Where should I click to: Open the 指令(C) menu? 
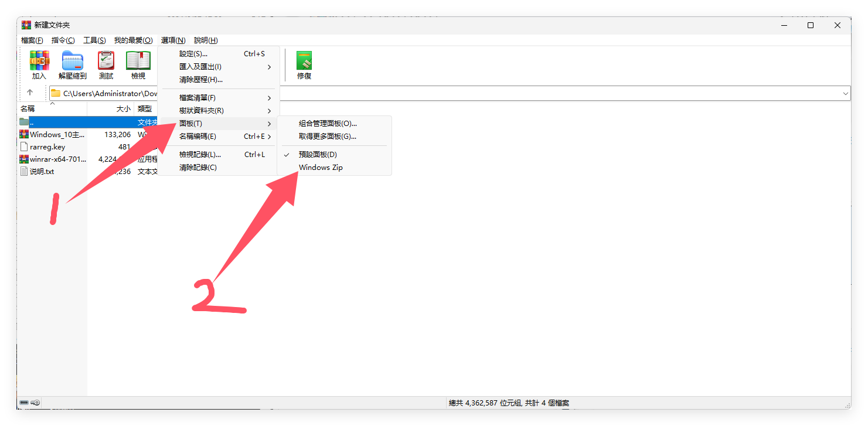63,40
